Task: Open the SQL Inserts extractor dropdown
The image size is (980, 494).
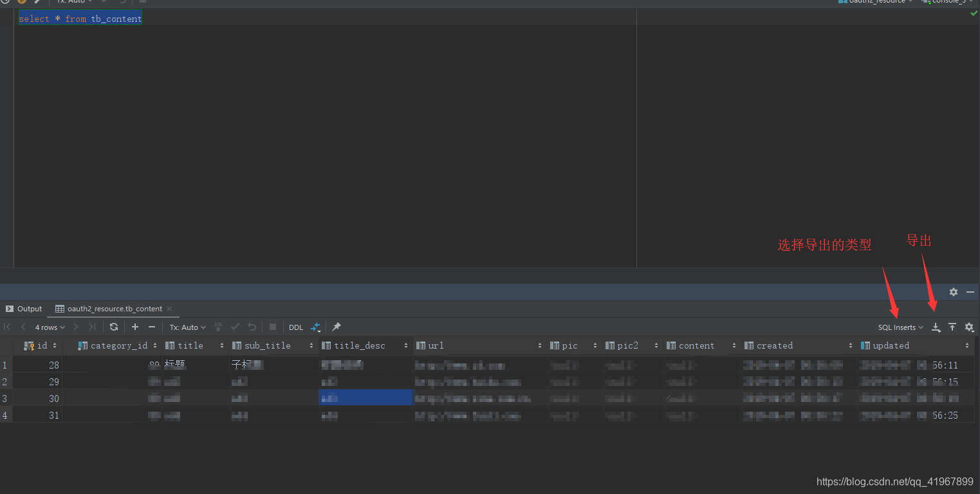Action: [x=900, y=327]
